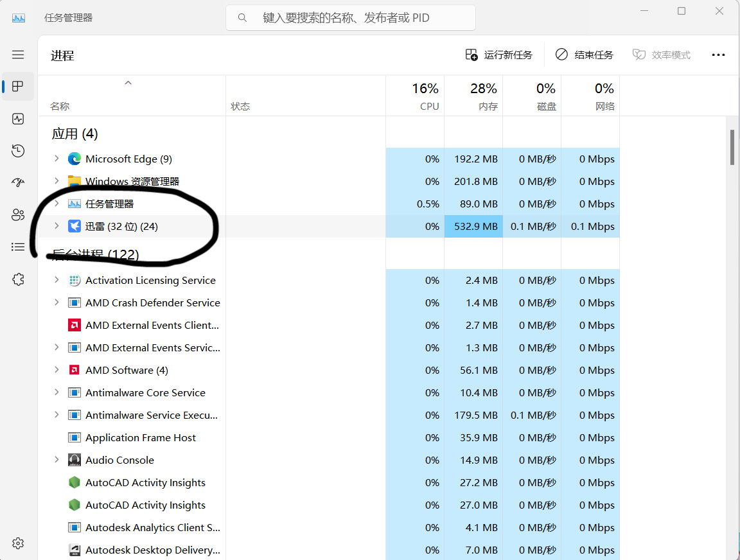The image size is (740, 560).
Task: Sort by the 磁盘 column header
Action: [x=532, y=96]
